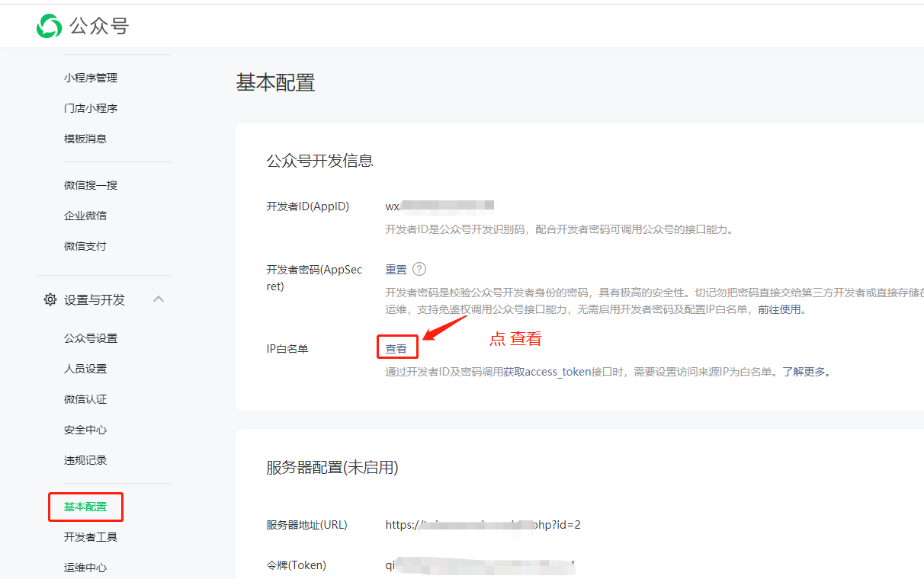Click the 基本配置 page heading

click(x=276, y=82)
